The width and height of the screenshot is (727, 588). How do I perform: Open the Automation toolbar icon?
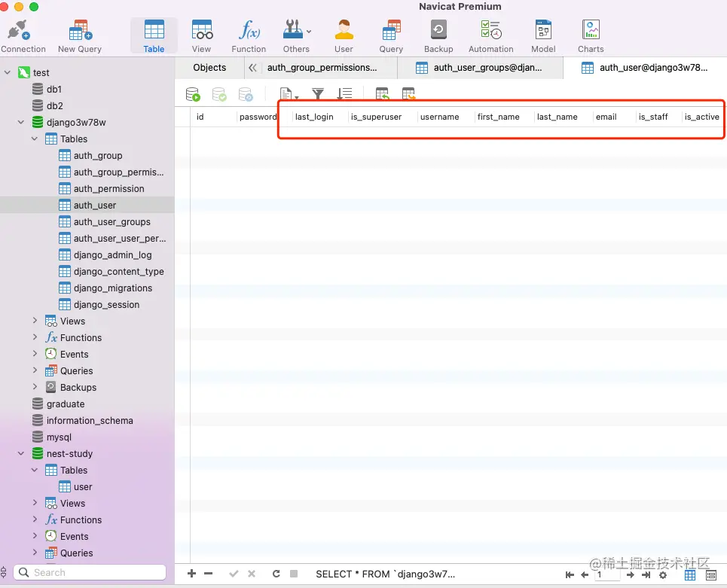click(491, 36)
